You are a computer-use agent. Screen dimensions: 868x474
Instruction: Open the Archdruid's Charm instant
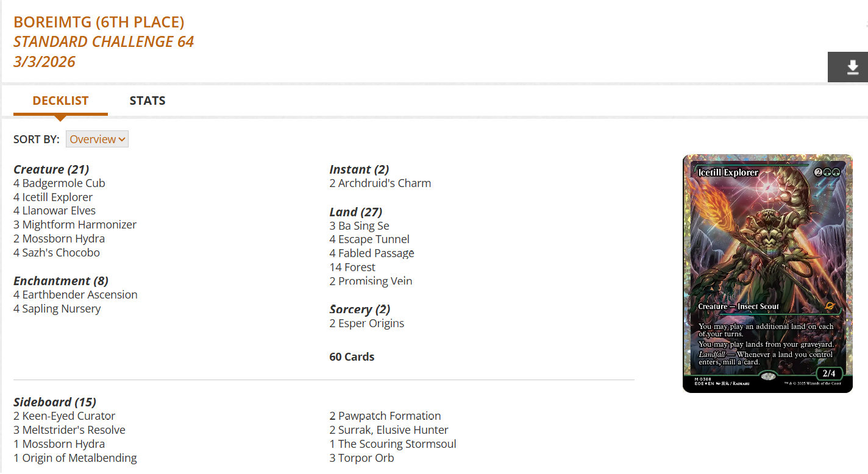[385, 183]
